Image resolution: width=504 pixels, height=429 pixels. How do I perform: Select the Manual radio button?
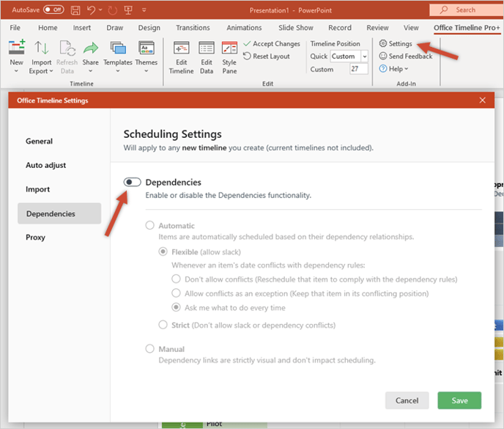[149, 348]
